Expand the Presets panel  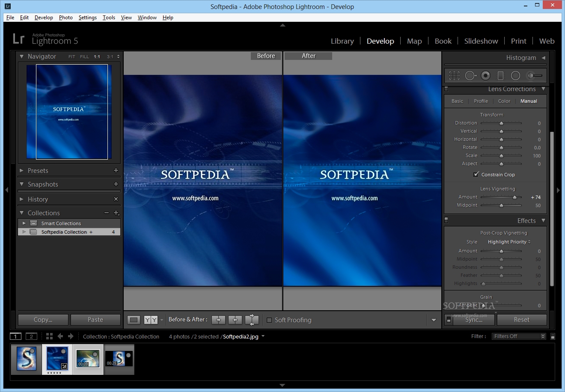21,170
